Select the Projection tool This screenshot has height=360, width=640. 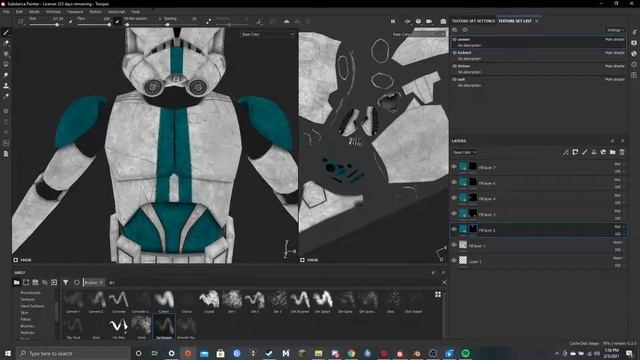point(6,53)
